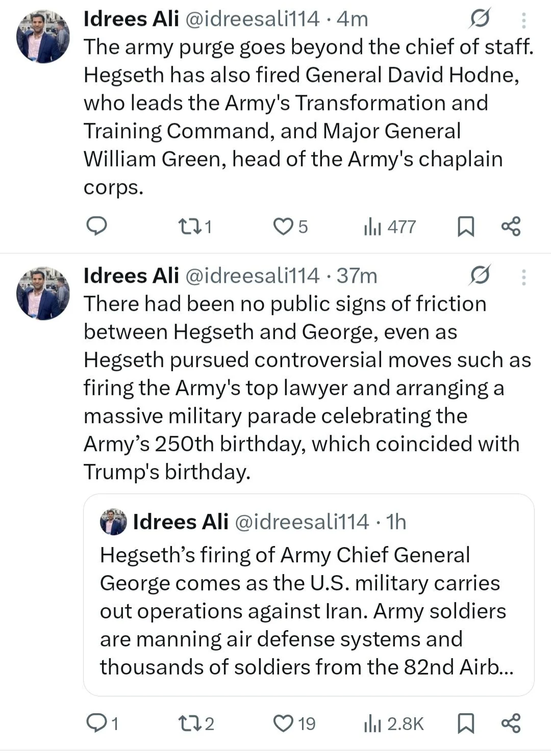Open the Idrees Ali name on the first tweet

(131, 19)
